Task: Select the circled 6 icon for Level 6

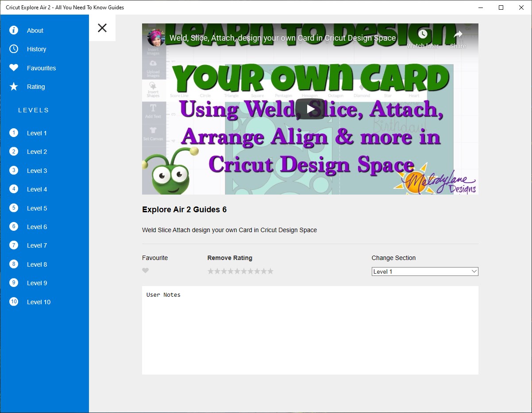Action: click(x=14, y=226)
